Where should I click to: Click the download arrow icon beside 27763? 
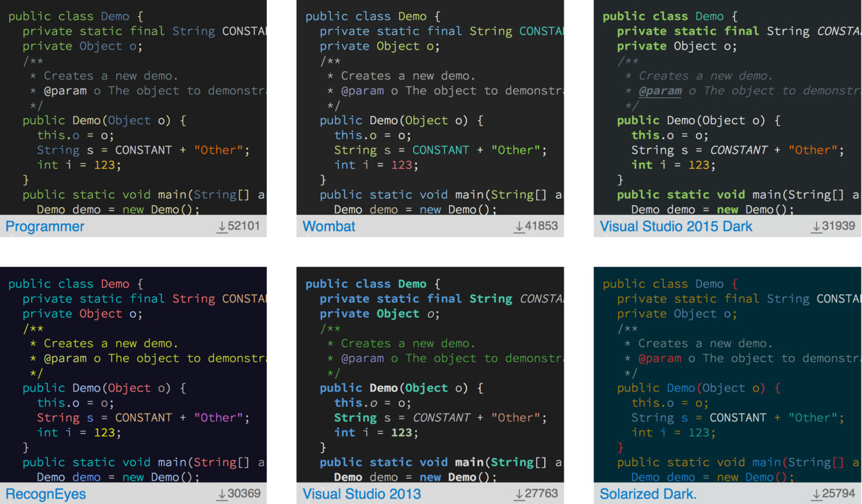point(519,494)
